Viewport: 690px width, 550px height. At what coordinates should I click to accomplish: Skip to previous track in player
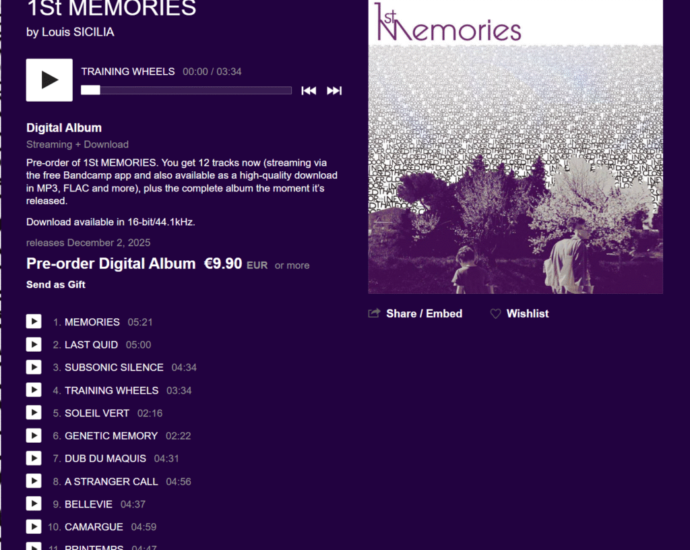[308, 91]
